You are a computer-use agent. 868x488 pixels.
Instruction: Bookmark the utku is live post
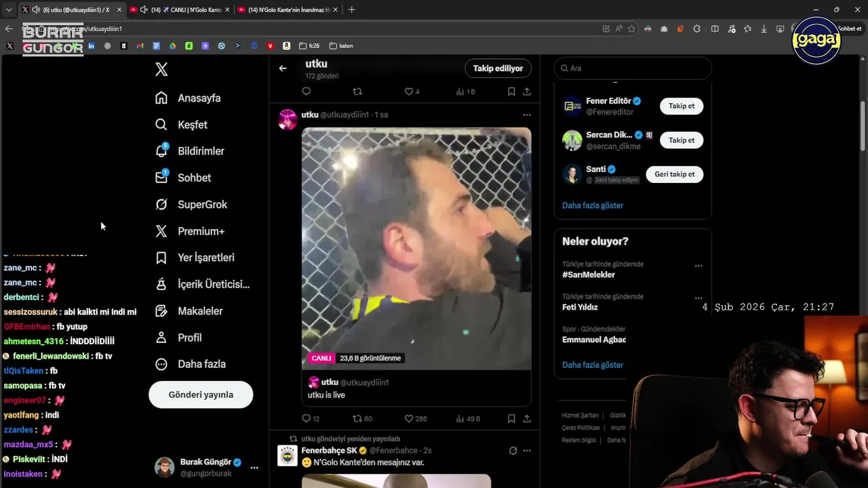511,419
